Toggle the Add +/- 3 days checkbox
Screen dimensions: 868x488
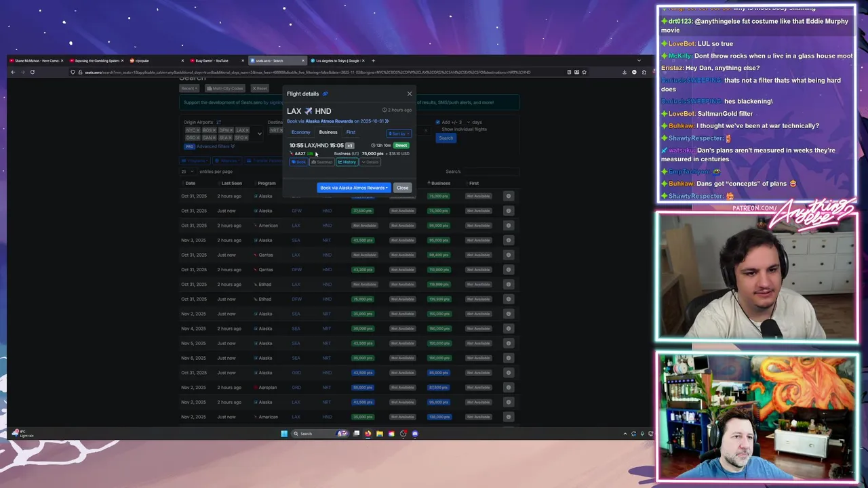click(438, 122)
